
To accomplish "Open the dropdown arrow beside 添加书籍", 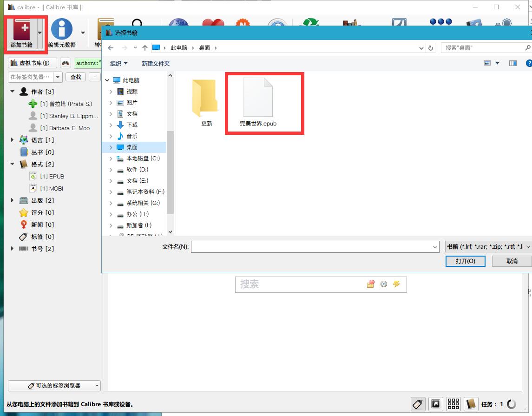I will coord(40,33).
